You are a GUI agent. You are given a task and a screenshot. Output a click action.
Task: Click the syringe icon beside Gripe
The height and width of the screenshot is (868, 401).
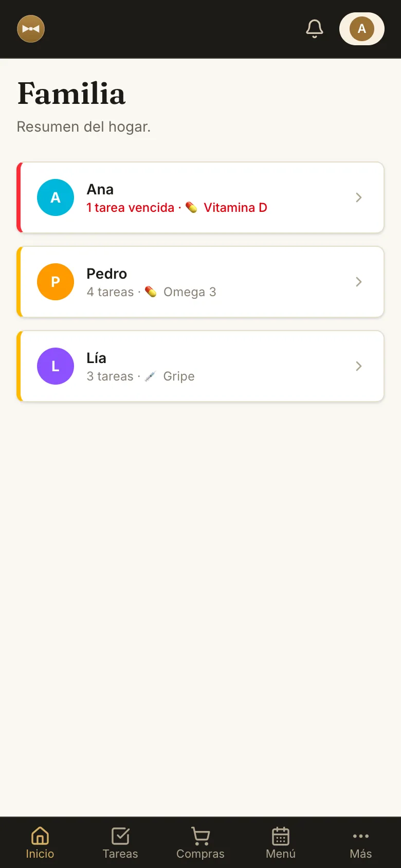point(150,376)
